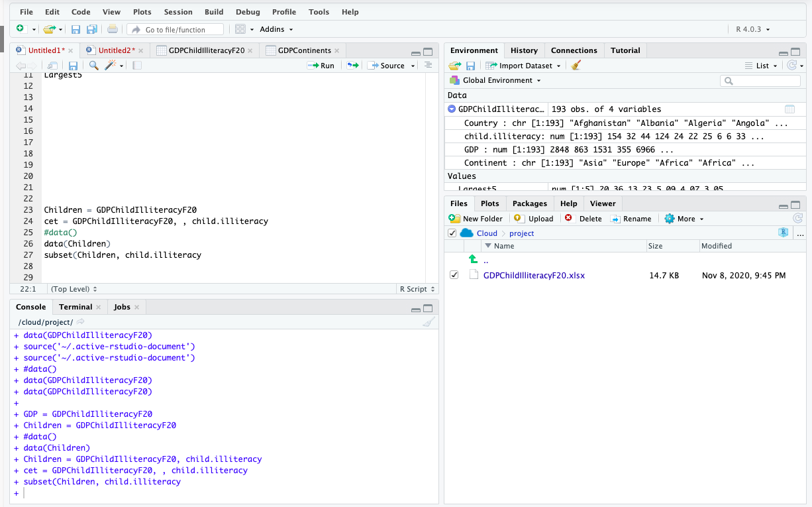View the GDPChildIlliteracy data frame via grid icon
Screen dimensions: 812x507
(789, 109)
